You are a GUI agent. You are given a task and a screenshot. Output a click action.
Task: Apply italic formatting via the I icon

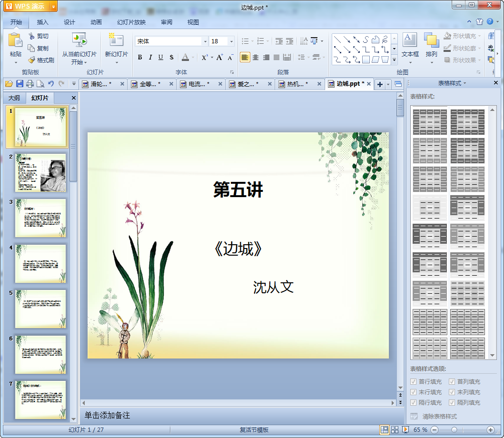150,57
